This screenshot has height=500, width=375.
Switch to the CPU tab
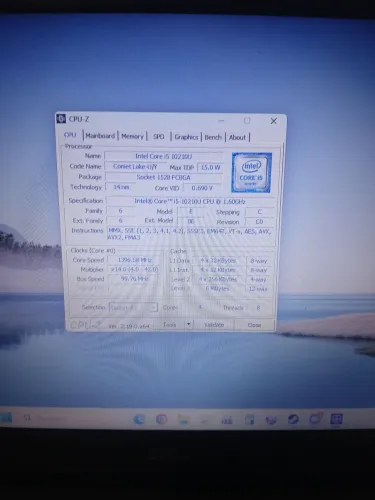pos(70,135)
